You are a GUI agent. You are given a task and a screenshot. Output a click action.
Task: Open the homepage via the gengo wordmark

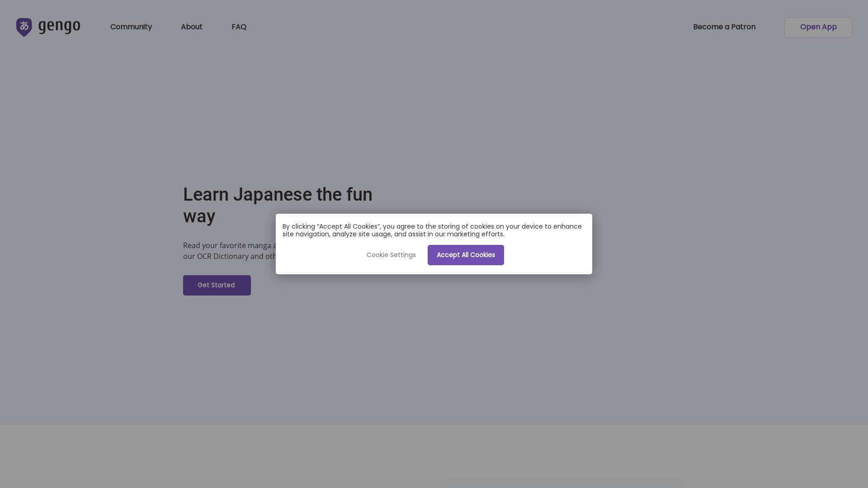[59, 27]
